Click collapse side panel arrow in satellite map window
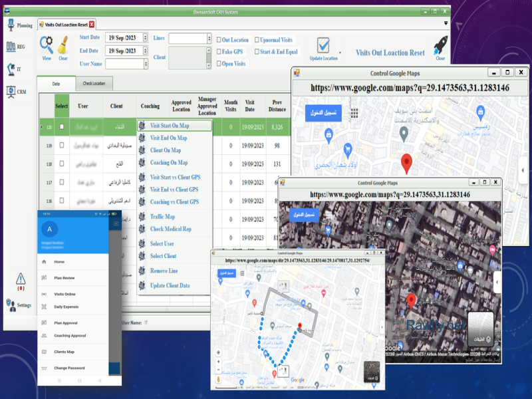532x399 pixels. point(497,282)
